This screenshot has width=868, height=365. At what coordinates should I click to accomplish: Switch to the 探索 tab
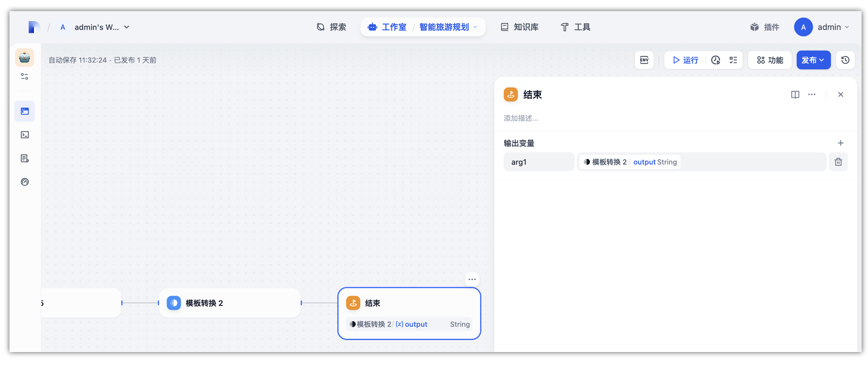(332, 27)
